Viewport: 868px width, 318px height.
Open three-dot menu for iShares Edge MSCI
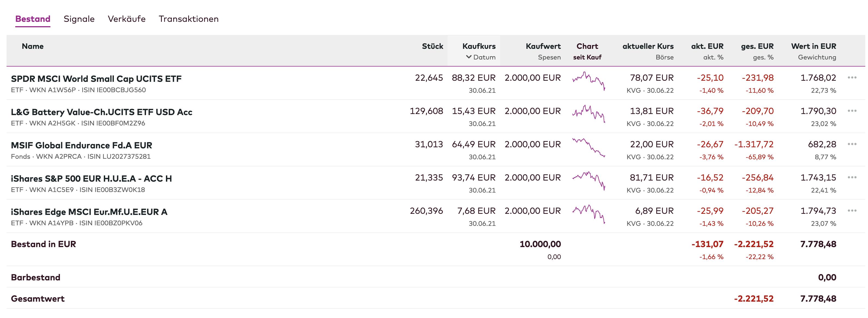pos(852,211)
